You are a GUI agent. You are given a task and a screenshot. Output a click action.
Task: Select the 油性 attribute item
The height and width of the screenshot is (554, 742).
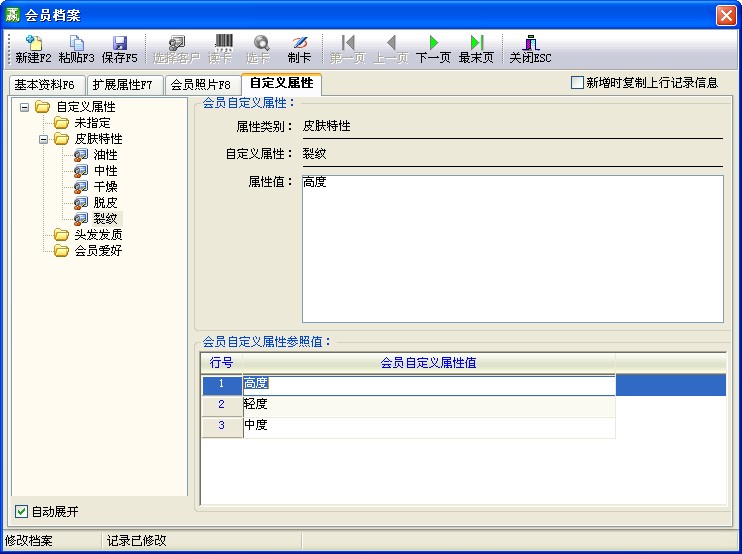click(x=105, y=155)
